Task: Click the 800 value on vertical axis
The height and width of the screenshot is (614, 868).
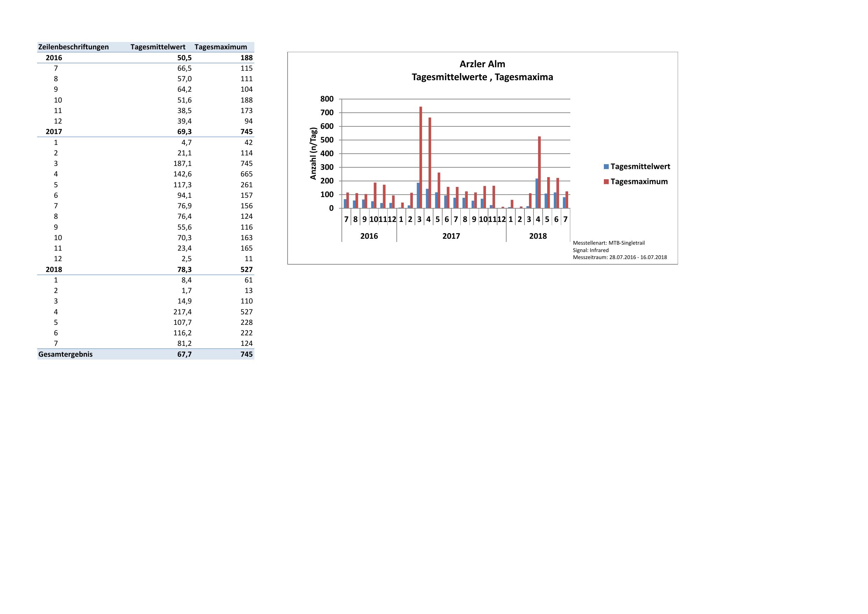Action: [x=327, y=99]
